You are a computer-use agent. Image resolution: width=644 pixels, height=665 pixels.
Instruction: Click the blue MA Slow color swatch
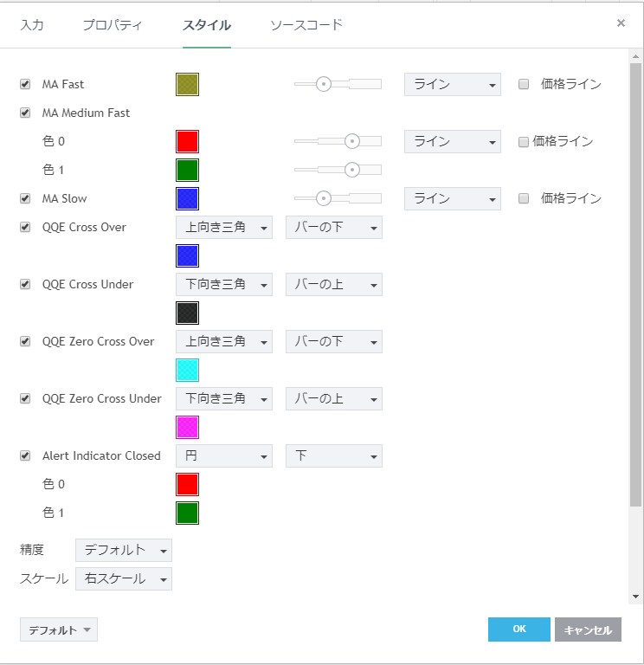(x=187, y=198)
